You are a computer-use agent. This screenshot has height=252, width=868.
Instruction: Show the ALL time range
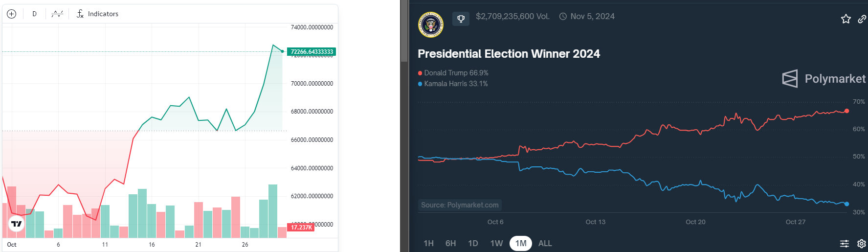(x=545, y=243)
